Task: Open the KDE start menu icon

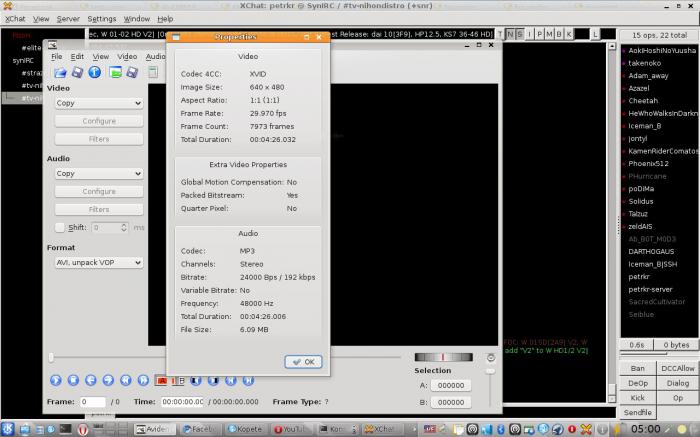Action: 8,429
